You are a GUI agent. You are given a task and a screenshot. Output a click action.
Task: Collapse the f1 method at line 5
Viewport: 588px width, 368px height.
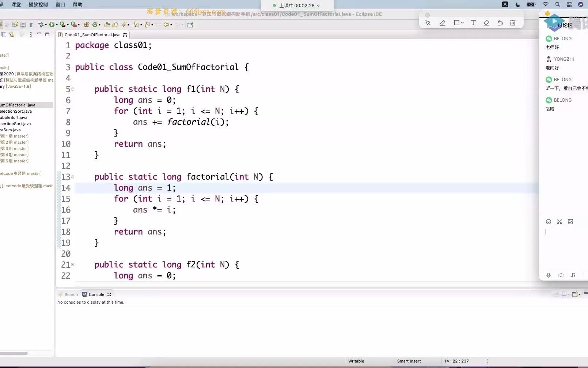point(73,89)
